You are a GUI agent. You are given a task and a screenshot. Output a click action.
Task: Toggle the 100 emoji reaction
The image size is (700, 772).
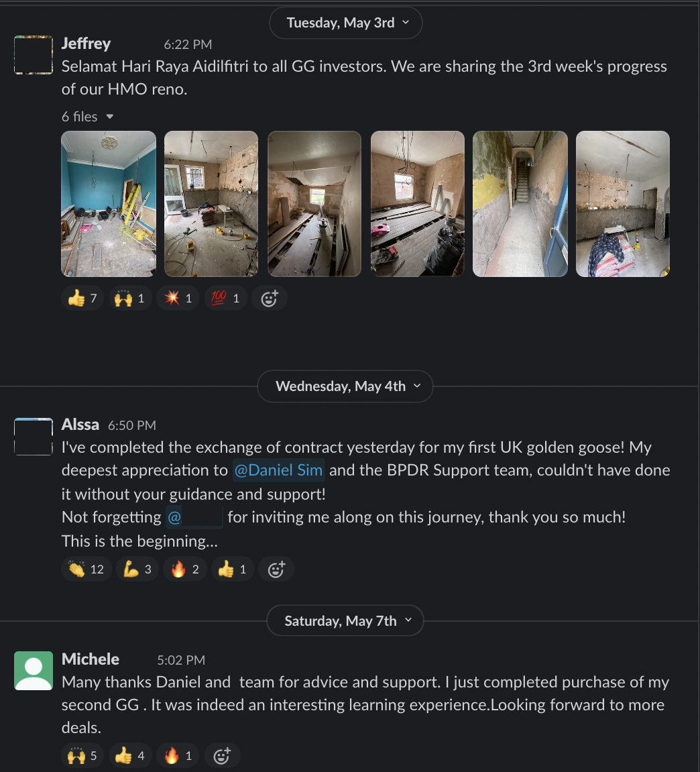[x=225, y=298]
